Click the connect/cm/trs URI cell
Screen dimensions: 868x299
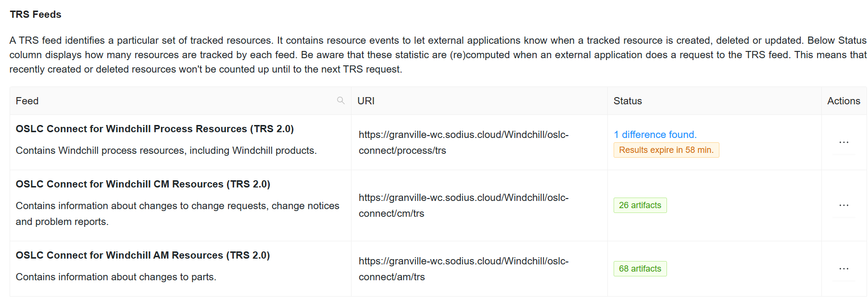point(479,205)
